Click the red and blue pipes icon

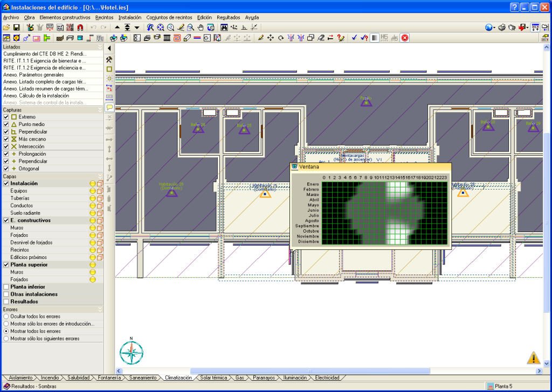(x=197, y=38)
